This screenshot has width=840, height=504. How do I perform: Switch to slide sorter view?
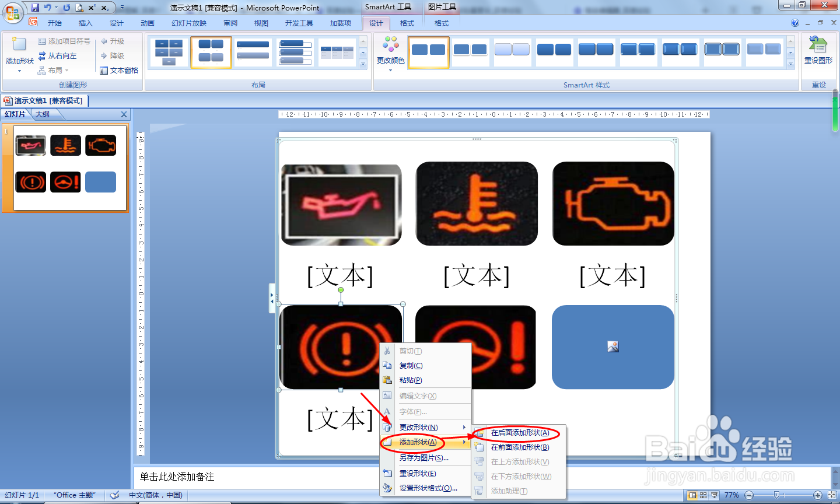(703, 495)
